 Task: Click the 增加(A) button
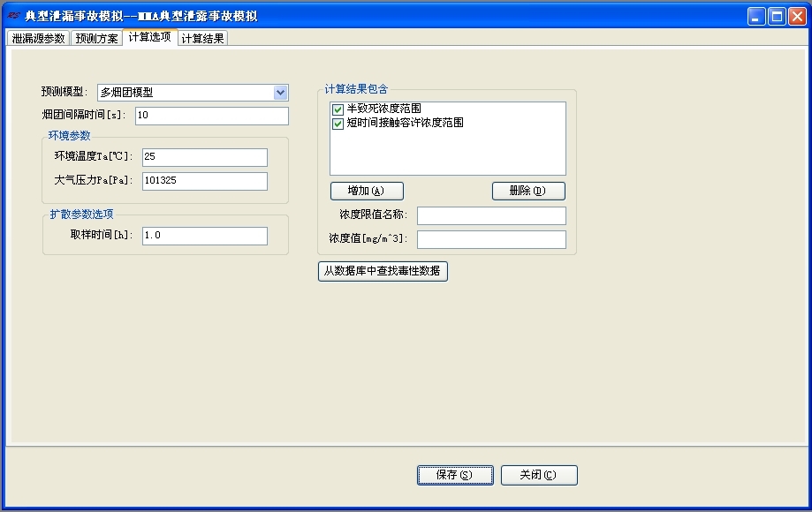(x=367, y=191)
